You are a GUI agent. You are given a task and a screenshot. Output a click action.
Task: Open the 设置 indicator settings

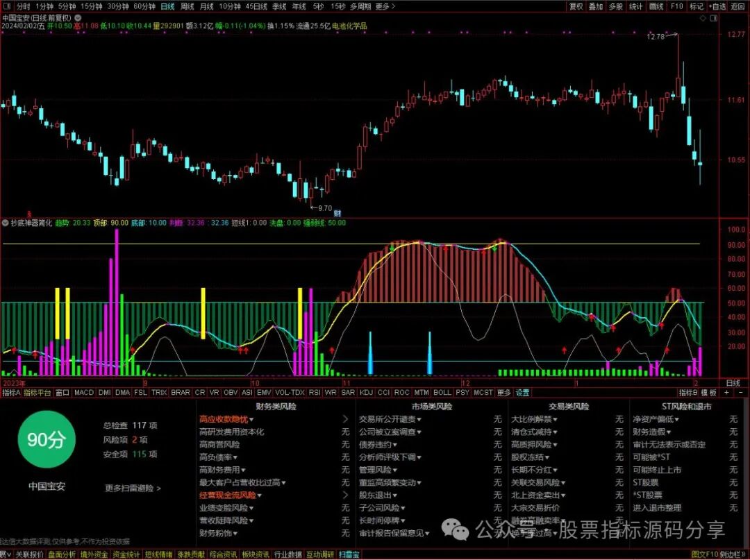point(522,392)
